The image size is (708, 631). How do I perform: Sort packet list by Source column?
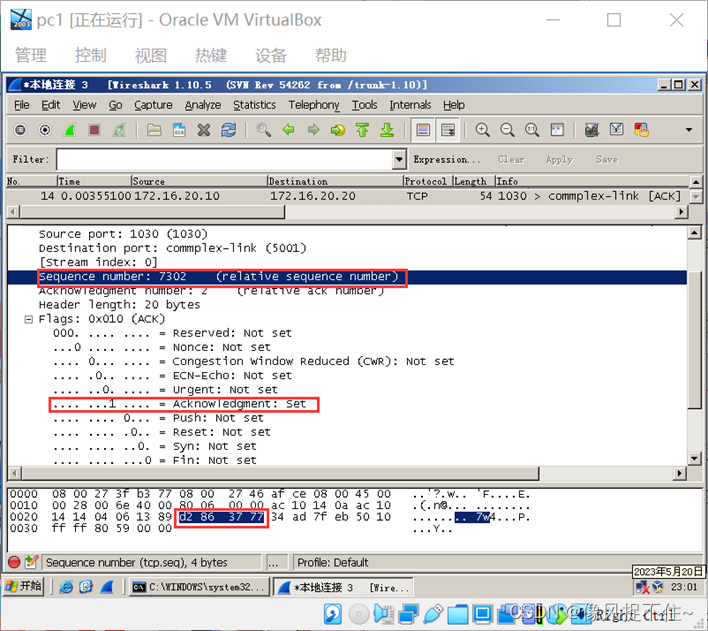[199, 181]
